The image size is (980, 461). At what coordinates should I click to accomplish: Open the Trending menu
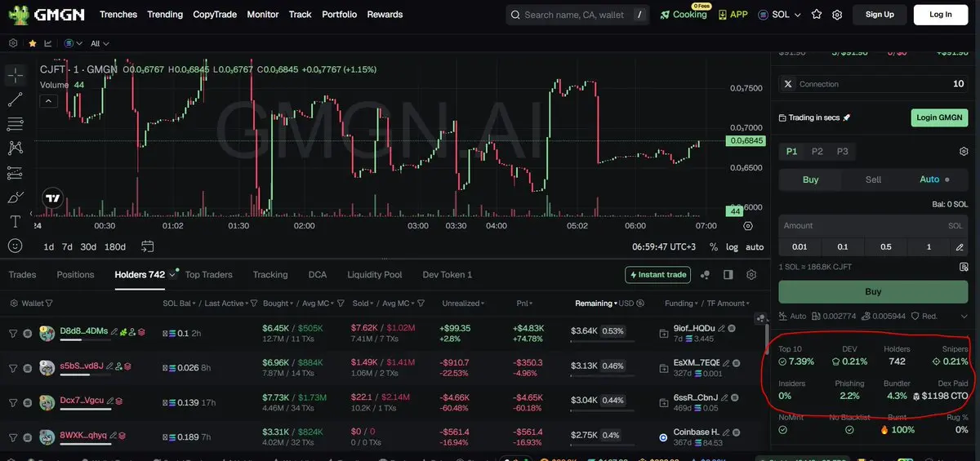[165, 15]
